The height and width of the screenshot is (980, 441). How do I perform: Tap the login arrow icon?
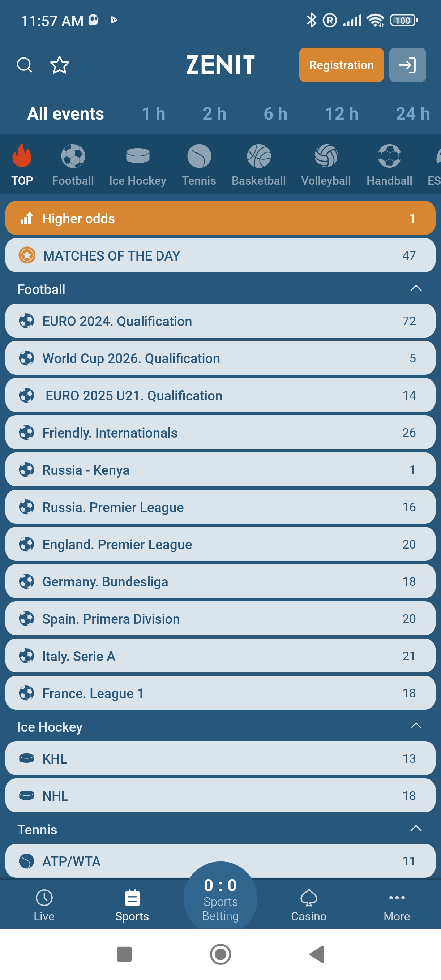click(x=407, y=65)
